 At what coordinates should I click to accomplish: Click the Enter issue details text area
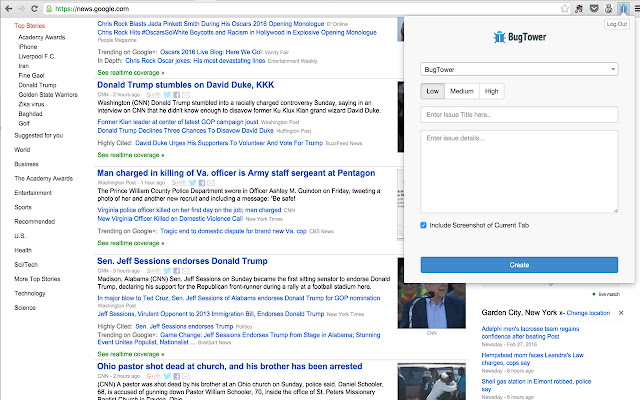[519, 171]
